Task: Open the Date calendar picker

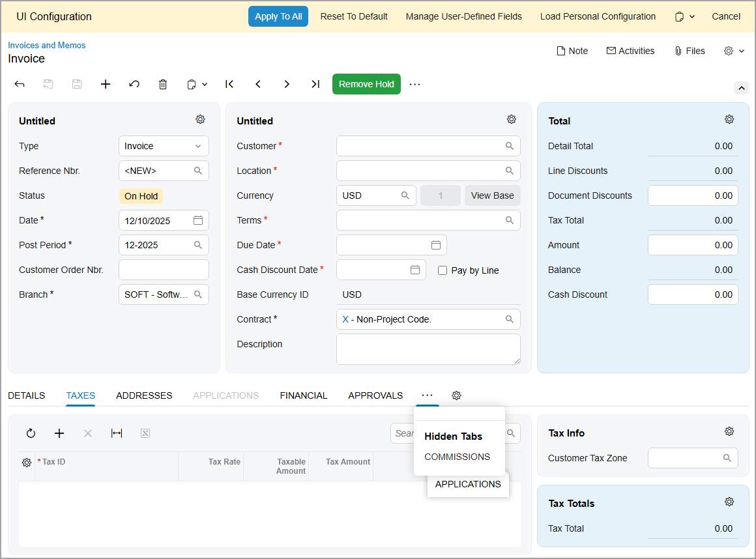Action: (x=198, y=220)
